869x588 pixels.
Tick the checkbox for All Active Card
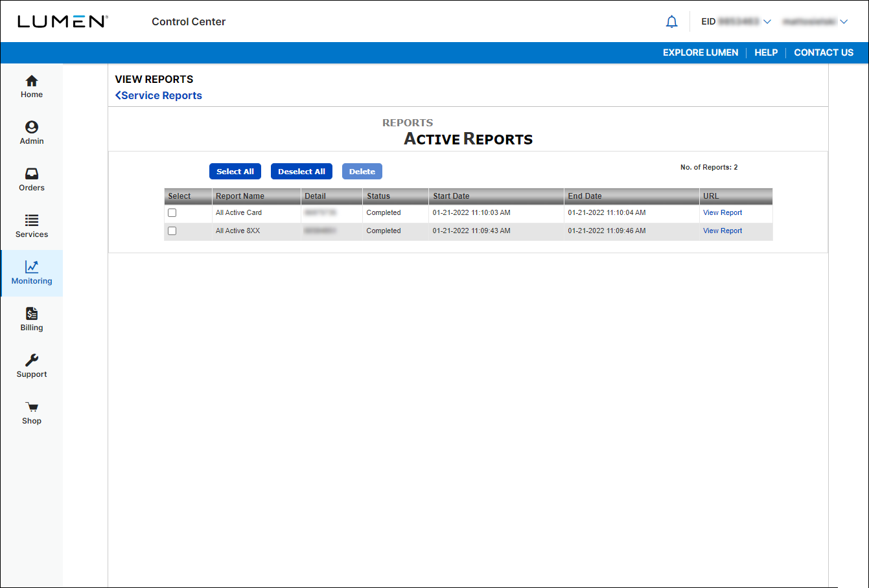(172, 213)
